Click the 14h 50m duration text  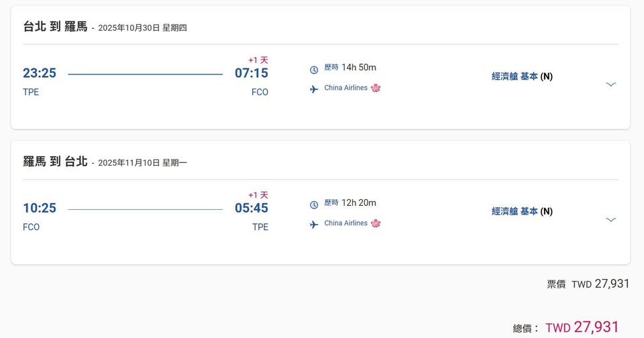359,67
